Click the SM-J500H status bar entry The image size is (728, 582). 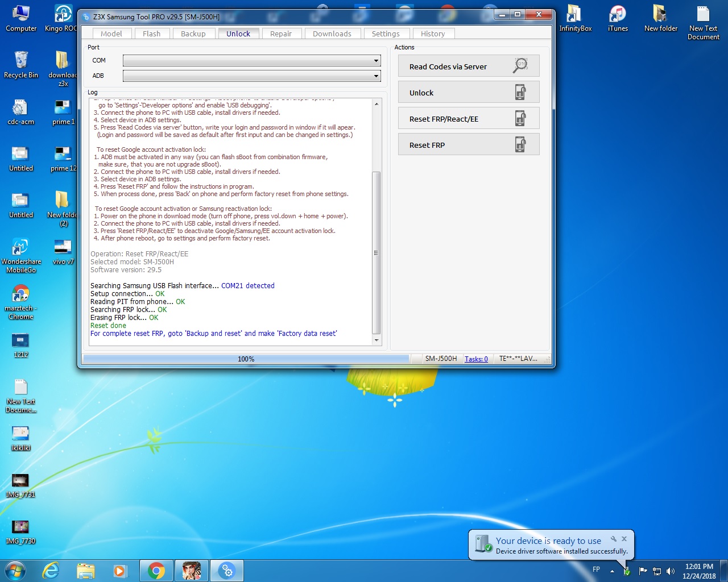(x=441, y=359)
